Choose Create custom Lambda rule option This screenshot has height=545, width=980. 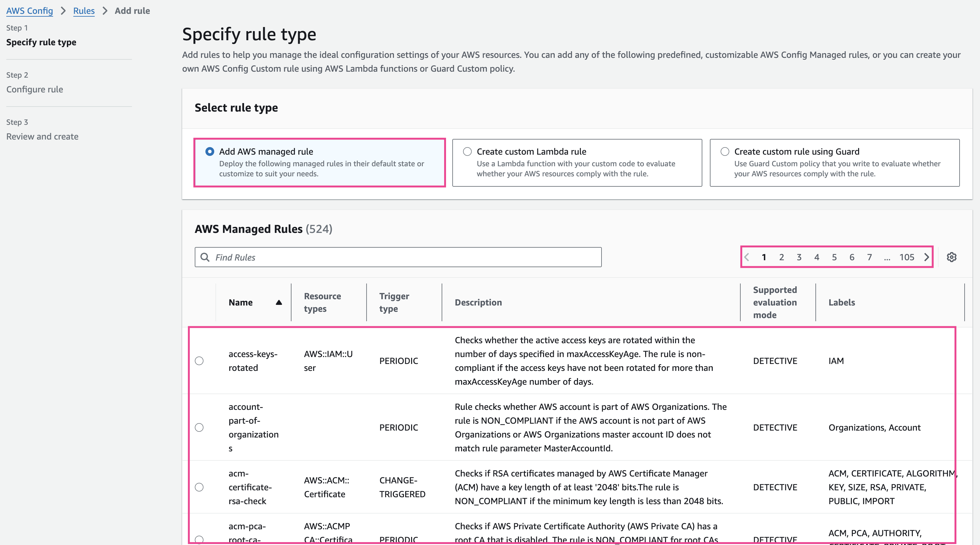[467, 151]
